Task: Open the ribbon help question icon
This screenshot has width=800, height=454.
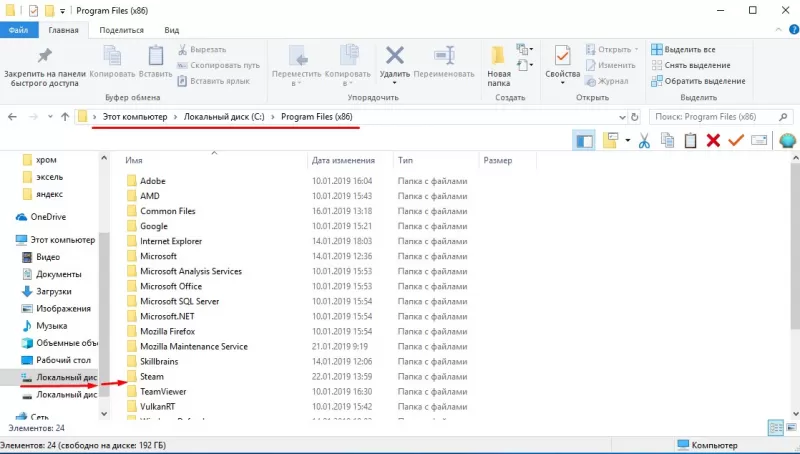Action: pyautogui.click(x=794, y=30)
